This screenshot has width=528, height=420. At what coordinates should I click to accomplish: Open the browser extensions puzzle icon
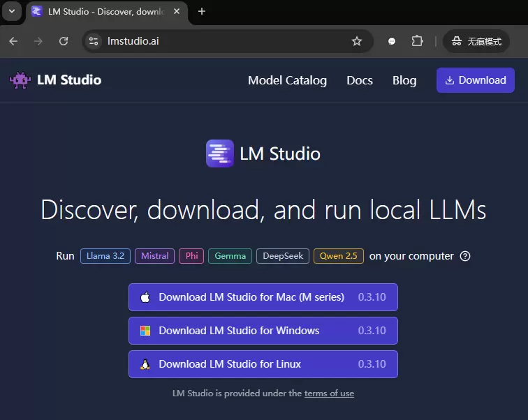pos(417,41)
